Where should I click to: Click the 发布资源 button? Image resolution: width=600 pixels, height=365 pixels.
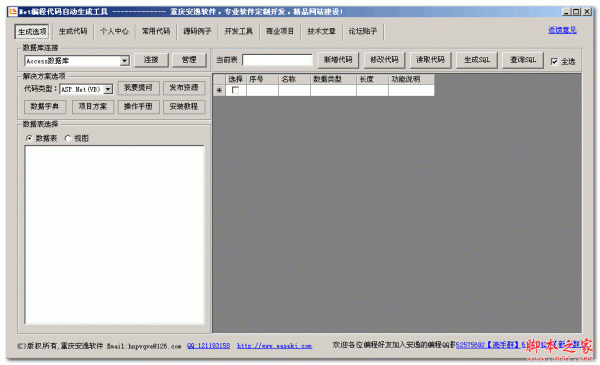tap(184, 88)
